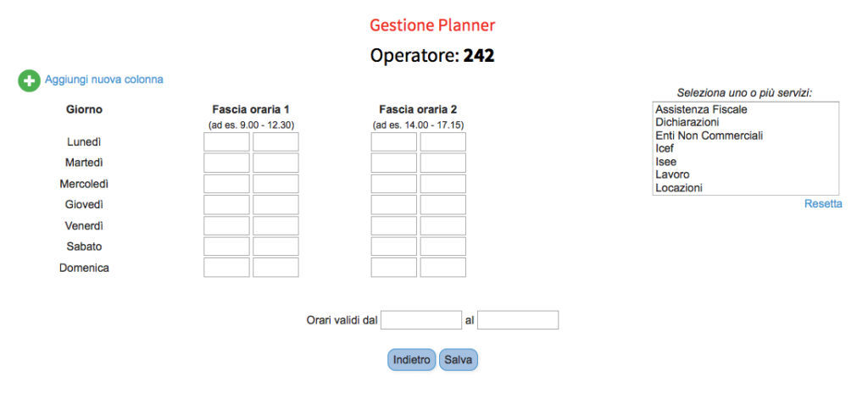The width and height of the screenshot is (868, 404).
Task: Select Dichiarazioni from the services list
Action: coord(687,122)
